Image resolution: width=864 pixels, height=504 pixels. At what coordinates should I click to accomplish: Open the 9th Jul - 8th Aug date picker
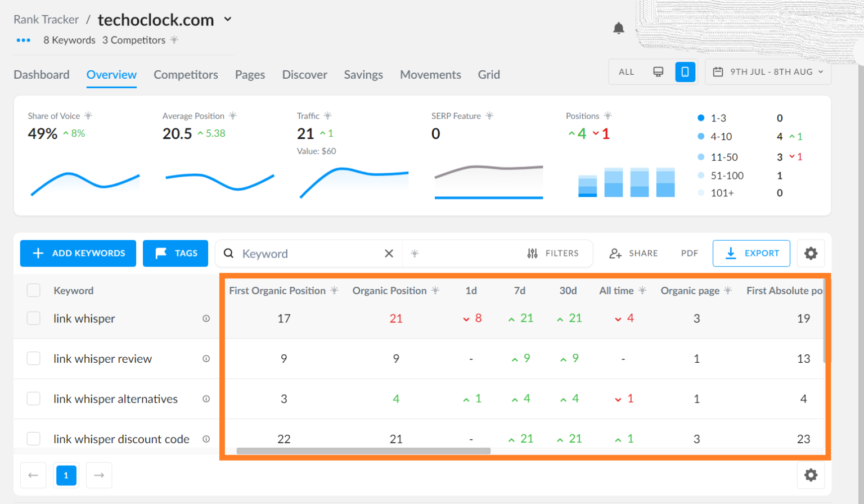[x=767, y=71]
